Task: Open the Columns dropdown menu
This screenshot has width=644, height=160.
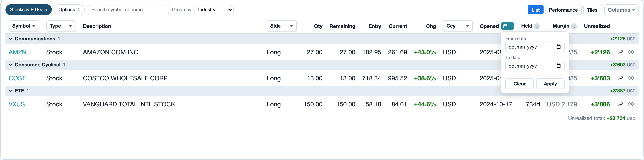Action: 621,10
